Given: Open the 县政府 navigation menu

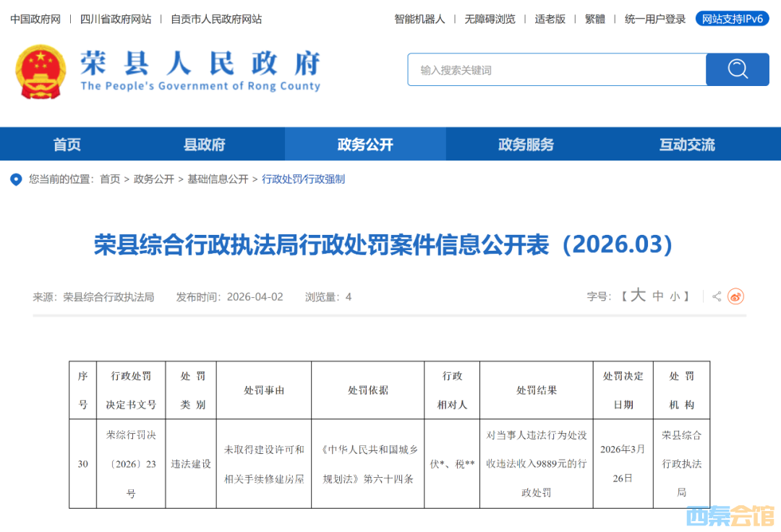Looking at the screenshot, I should [205, 145].
